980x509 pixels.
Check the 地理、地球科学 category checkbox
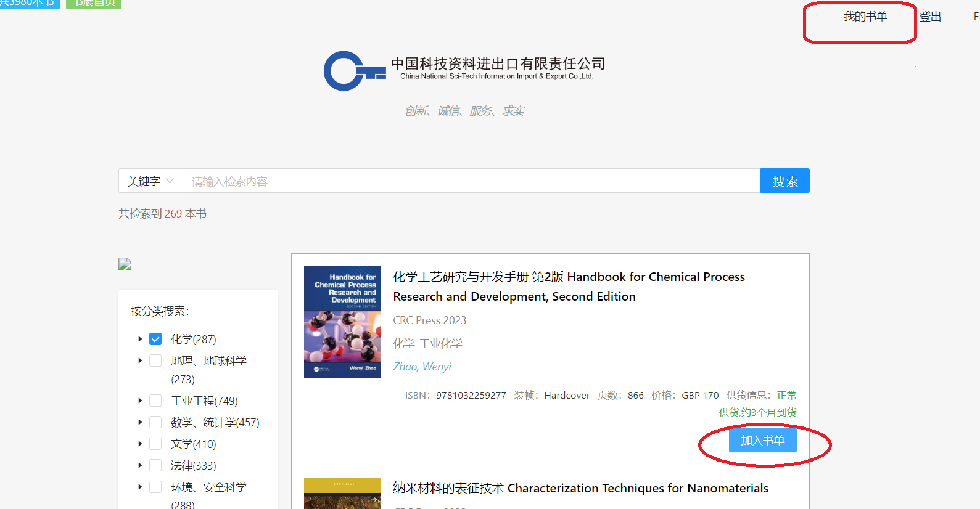pyautogui.click(x=155, y=361)
